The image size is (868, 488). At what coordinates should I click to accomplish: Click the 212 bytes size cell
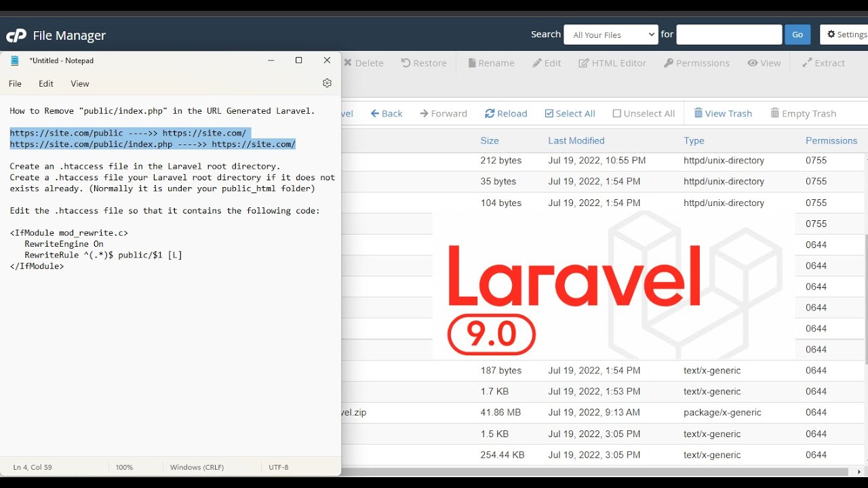coord(501,161)
